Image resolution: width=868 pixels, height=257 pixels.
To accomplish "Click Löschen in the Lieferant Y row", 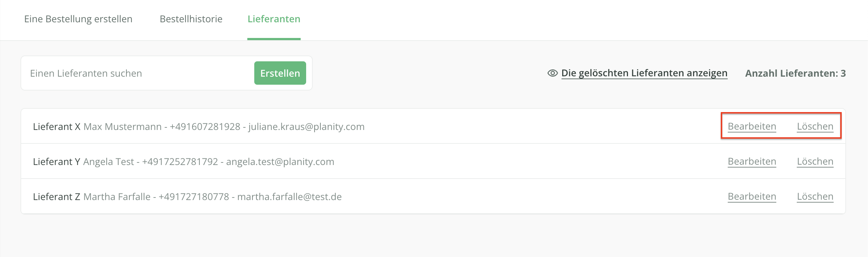I will 815,161.
